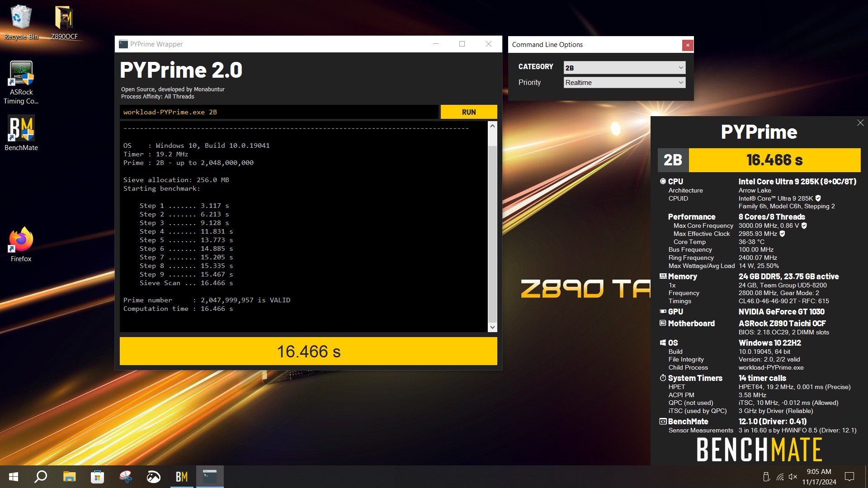The height and width of the screenshot is (488, 868).
Task: Click 'BIOS: 2.18.OC29, 2 DIMM slots' text
Action: coord(783,332)
